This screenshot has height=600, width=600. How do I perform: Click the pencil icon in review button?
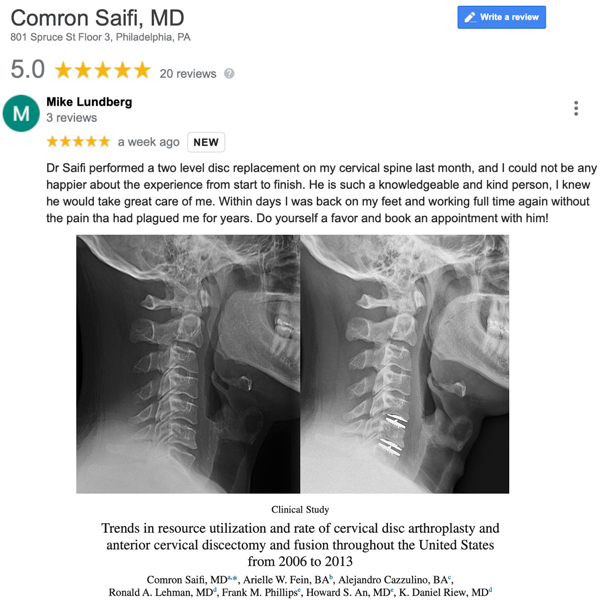coord(470,17)
